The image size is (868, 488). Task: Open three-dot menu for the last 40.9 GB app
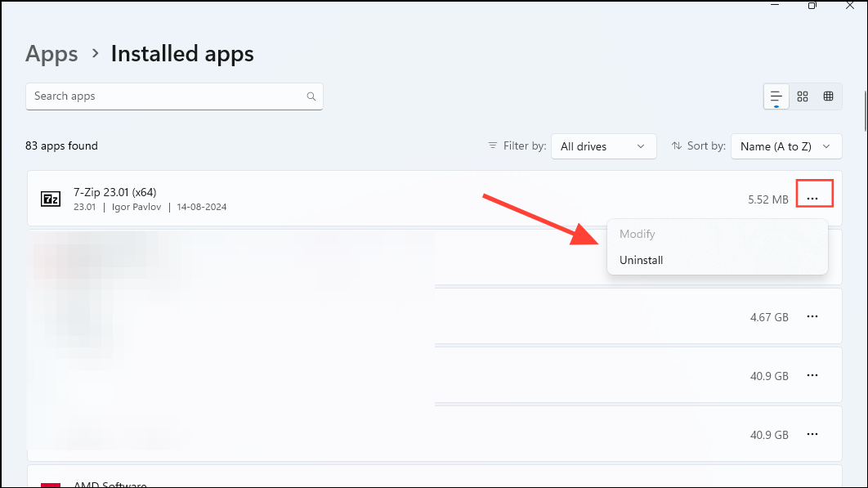[x=812, y=435]
